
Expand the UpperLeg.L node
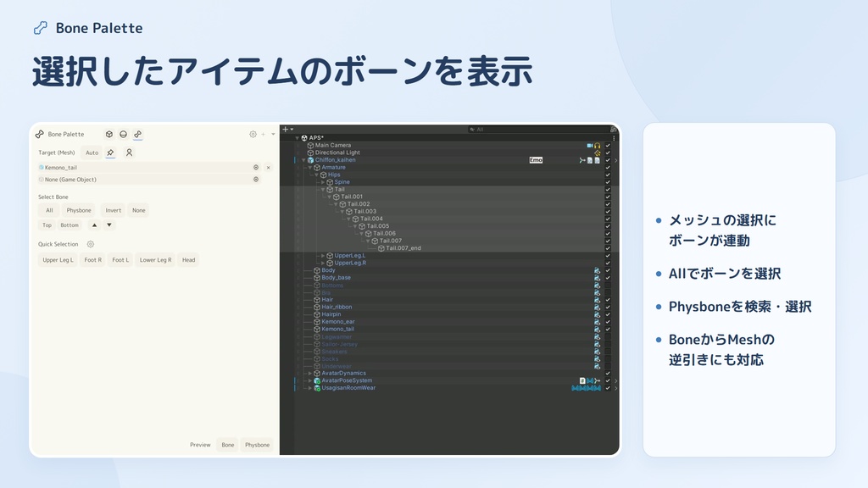point(323,256)
